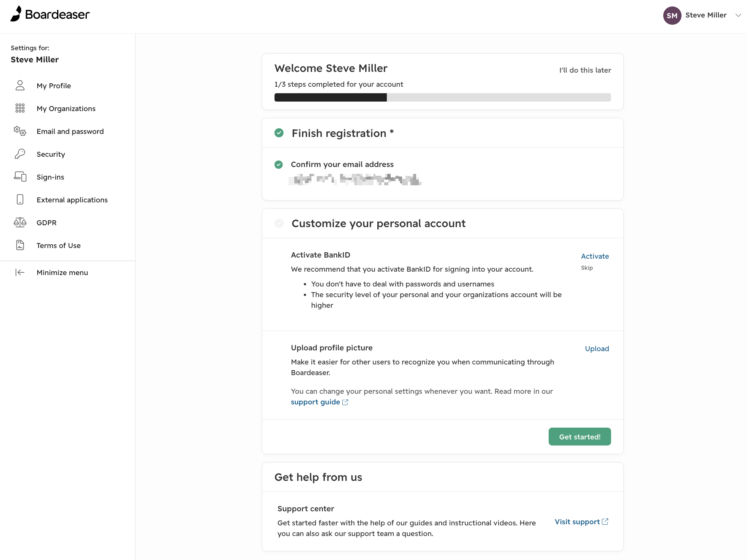Click the Steve Miller name in top bar
This screenshot has width=747, height=560.
[706, 15]
